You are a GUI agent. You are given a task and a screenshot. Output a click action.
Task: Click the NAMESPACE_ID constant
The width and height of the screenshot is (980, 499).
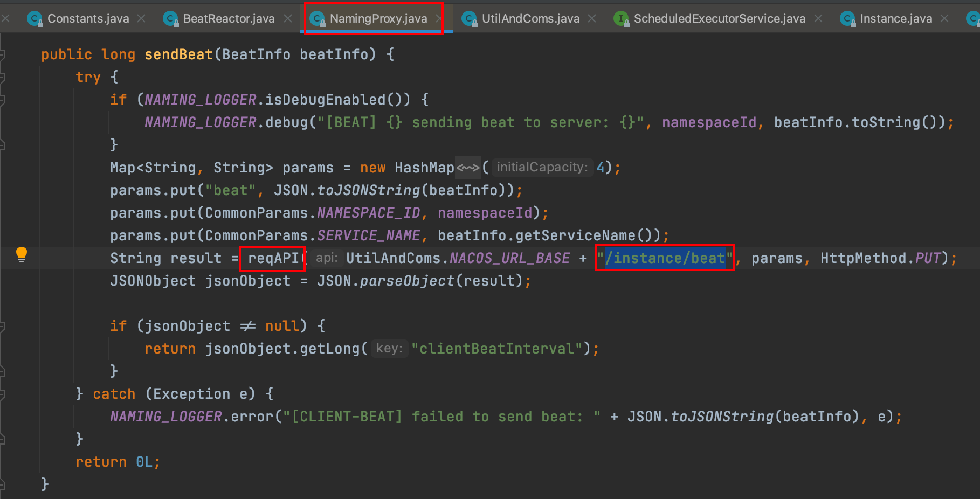point(369,213)
